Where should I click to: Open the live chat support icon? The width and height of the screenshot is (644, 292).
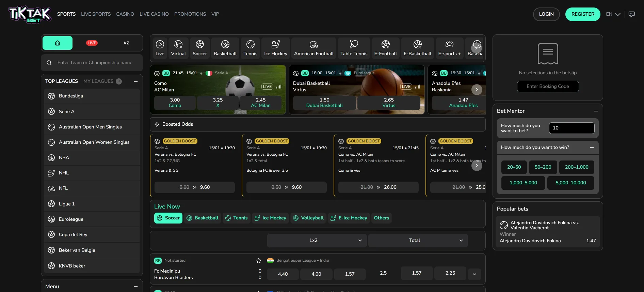coord(631,14)
